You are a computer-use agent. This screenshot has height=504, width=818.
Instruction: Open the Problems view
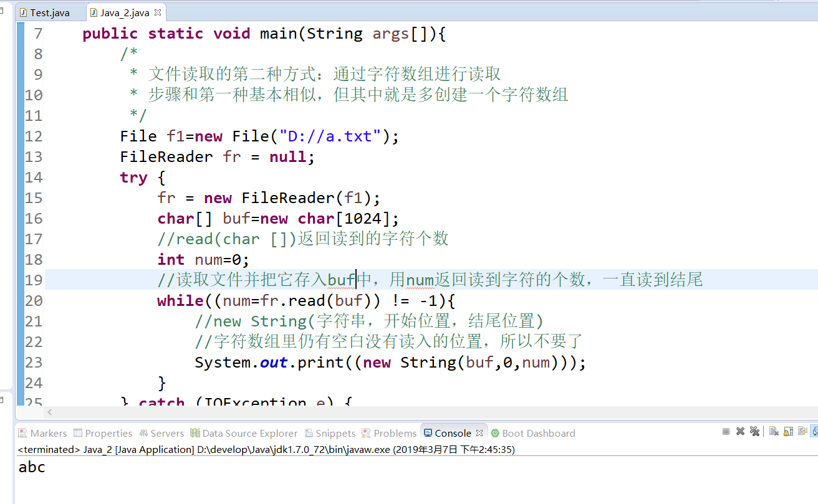(394, 433)
